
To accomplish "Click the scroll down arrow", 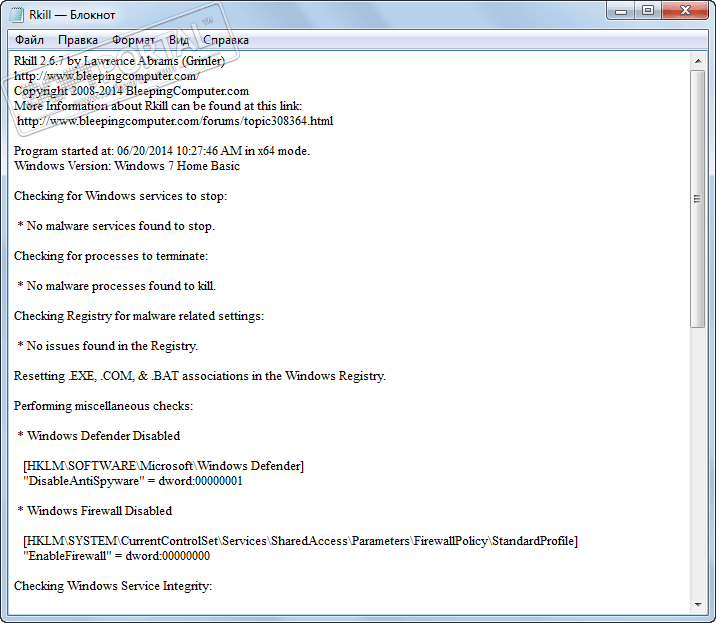I will 698,605.
